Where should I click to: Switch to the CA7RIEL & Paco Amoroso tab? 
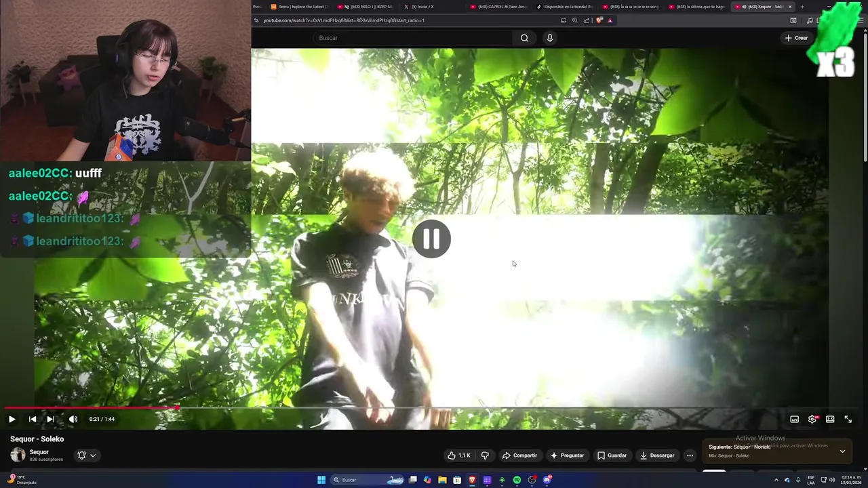499,7
